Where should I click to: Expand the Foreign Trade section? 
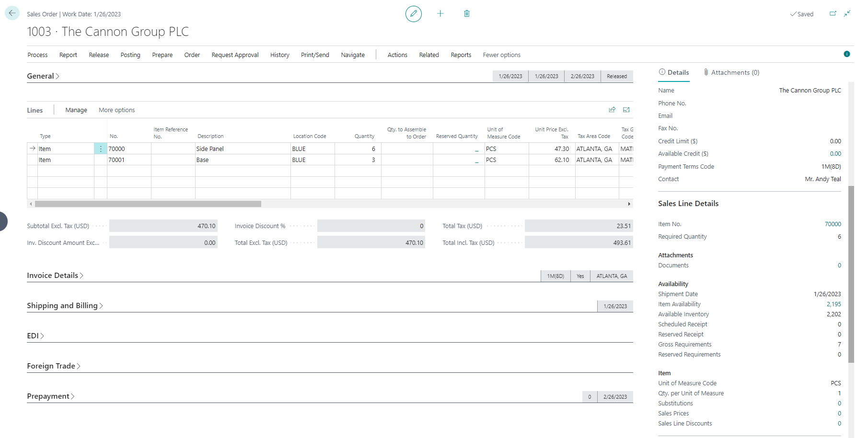coord(53,366)
